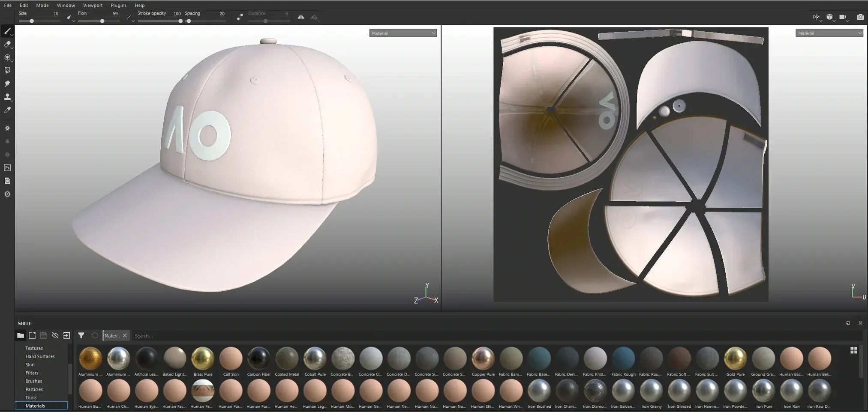Image resolution: width=868 pixels, height=412 pixels.
Task: Click the shelf import resources icon
Action: (x=66, y=335)
